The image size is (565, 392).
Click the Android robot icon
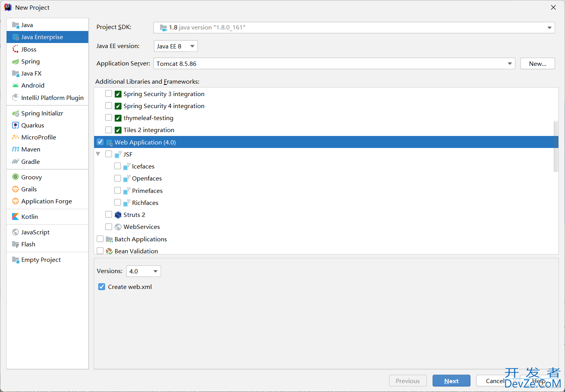[15, 86]
